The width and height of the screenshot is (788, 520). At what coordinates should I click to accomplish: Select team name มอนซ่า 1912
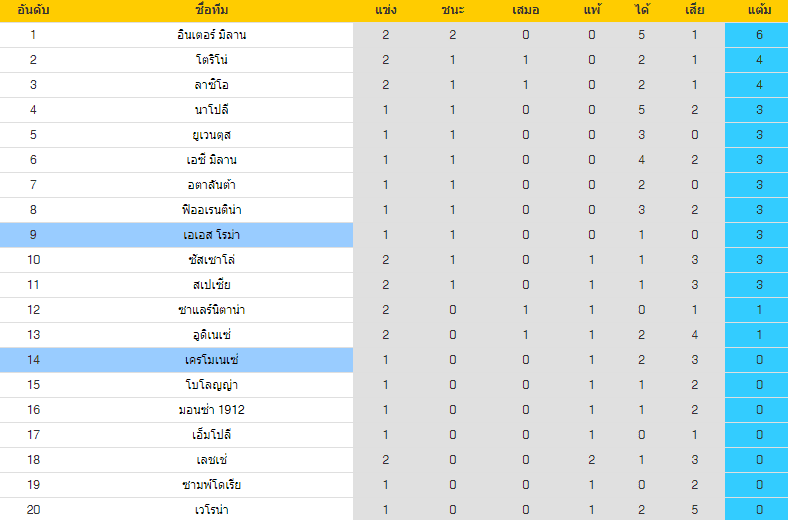point(212,410)
